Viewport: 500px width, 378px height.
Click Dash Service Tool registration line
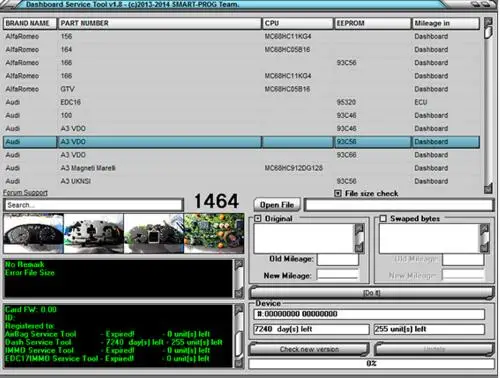pos(114,342)
